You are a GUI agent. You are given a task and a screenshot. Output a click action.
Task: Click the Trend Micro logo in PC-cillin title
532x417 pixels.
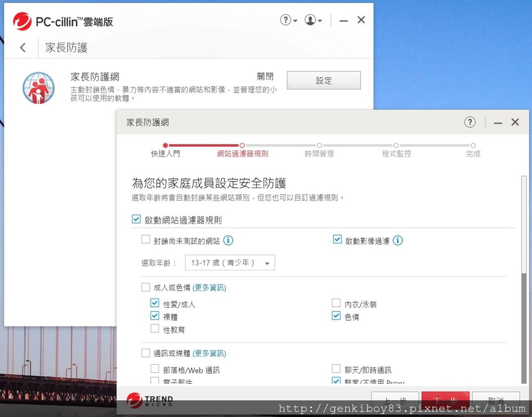[x=22, y=21]
